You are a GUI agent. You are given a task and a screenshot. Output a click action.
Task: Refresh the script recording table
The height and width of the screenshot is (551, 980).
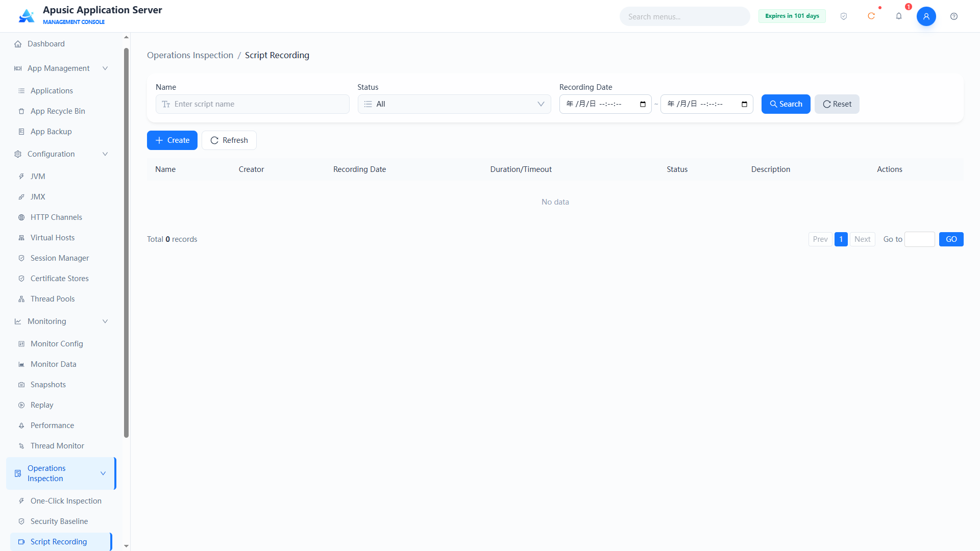pyautogui.click(x=229, y=140)
